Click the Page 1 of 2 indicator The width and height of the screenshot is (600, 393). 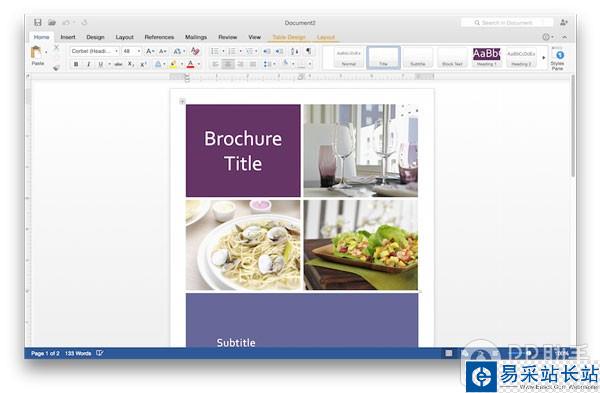pos(45,353)
